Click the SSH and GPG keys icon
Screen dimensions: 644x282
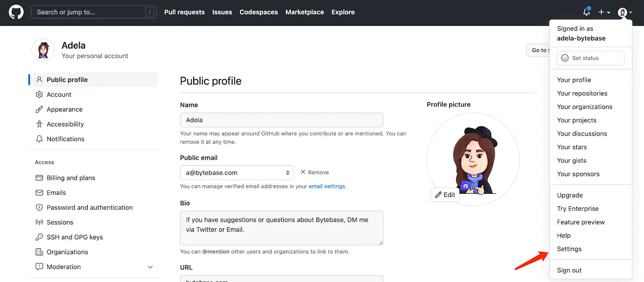click(39, 237)
